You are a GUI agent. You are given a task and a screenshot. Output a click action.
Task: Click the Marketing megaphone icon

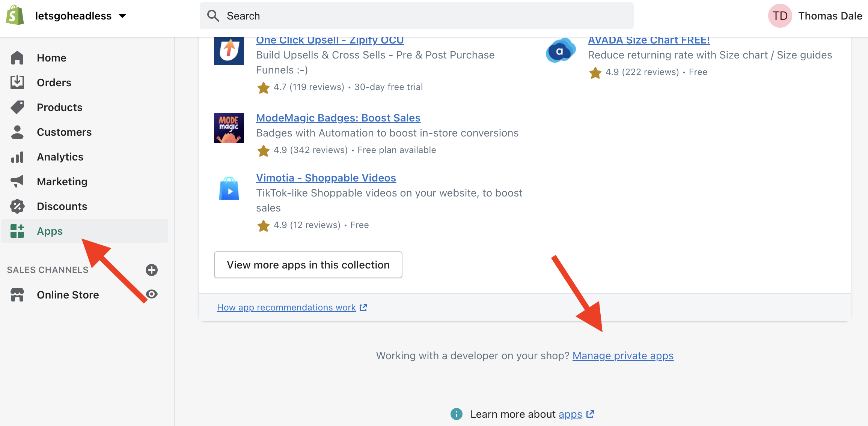pyautogui.click(x=17, y=181)
